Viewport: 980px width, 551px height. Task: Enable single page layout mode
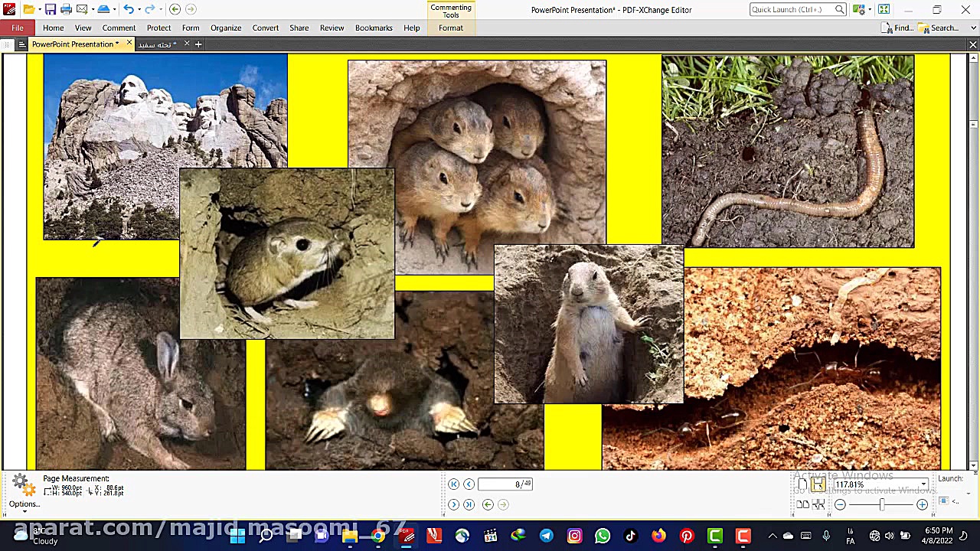[802, 484]
